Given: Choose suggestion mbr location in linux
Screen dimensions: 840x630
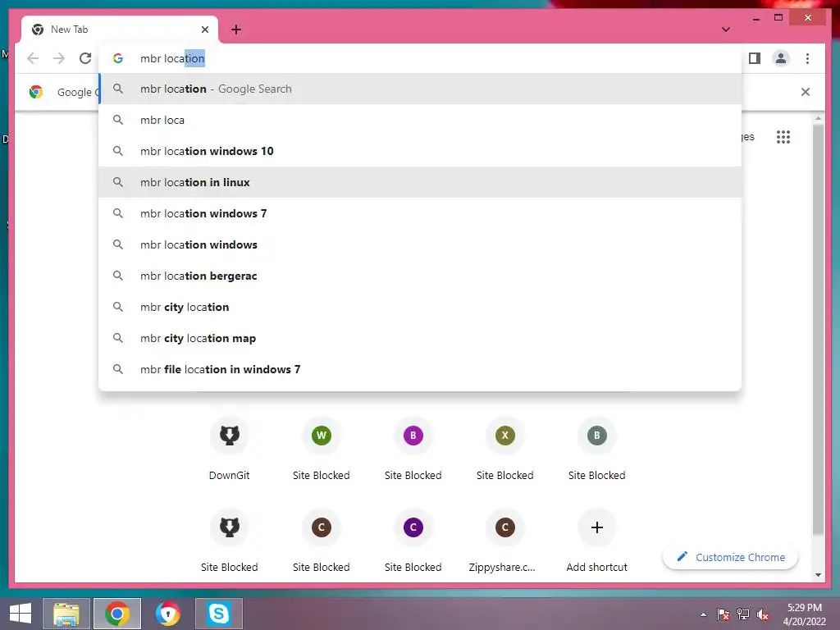Looking at the screenshot, I should tap(420, 182).
